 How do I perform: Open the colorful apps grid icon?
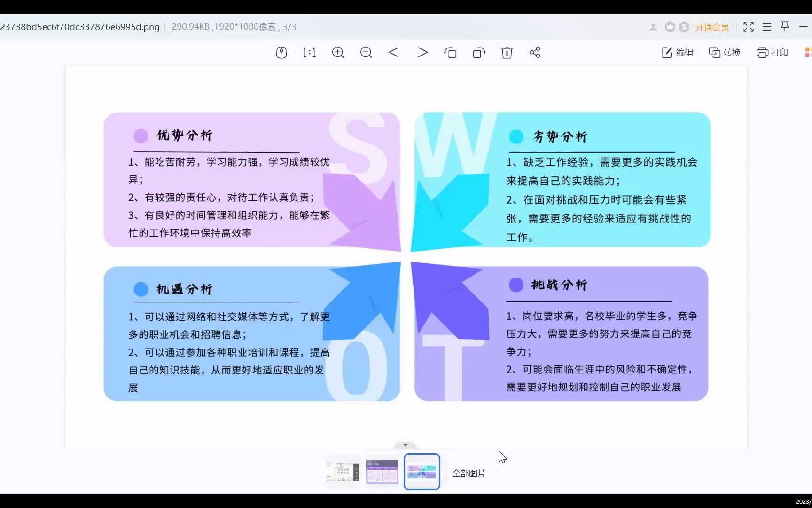tap(808, 52)
